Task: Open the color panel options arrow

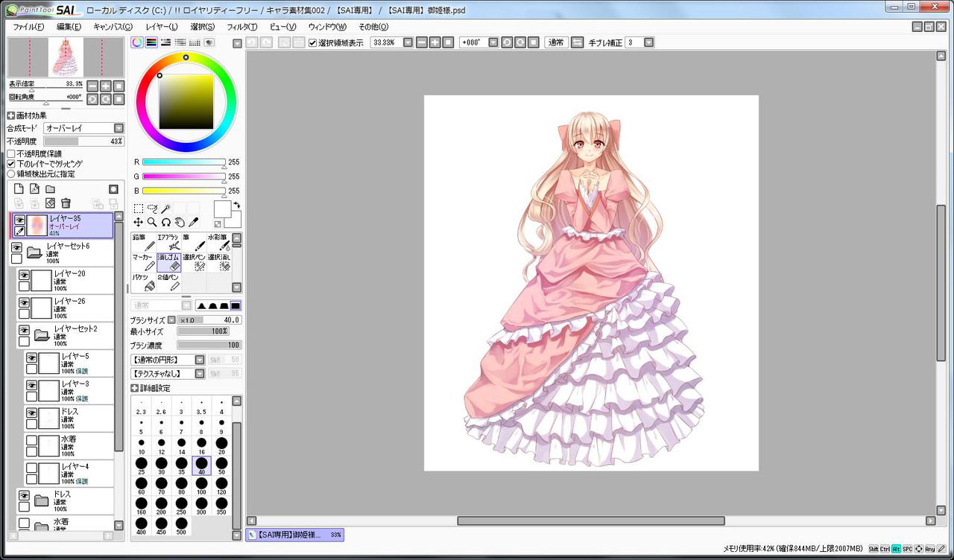Action: pyautogui.click(x=237, y=43)
